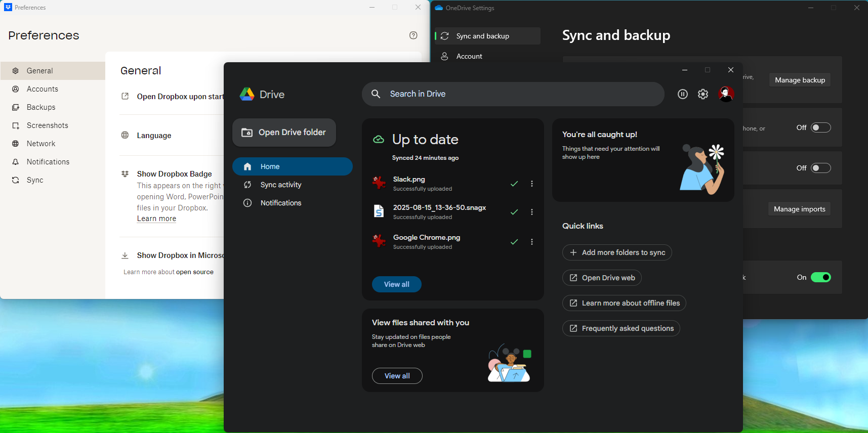The width and height of the screenshot is (868, 433).
Task: Switch to Sync activity in Drive
Action: [280, 185]
